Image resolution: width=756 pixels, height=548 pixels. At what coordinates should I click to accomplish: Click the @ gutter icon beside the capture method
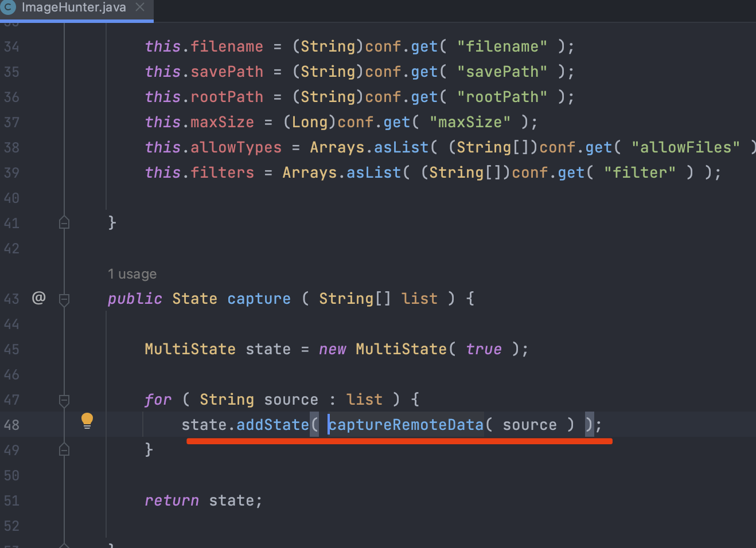point(38,298)
